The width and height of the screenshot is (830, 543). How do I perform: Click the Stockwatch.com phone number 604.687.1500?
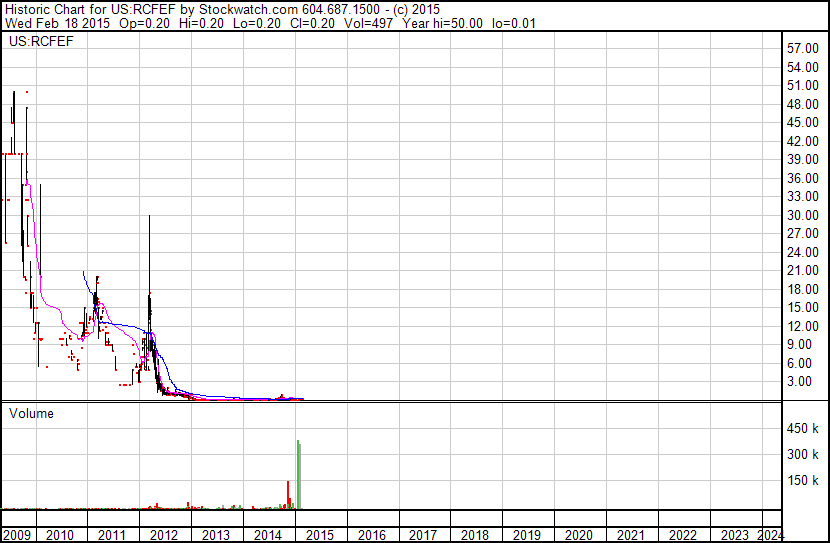click(x=341, y=9)
